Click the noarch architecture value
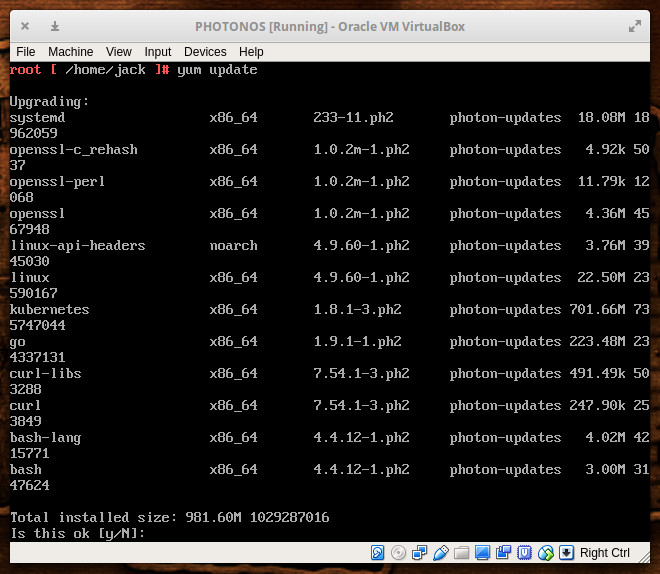Image resolution: width=660 pixels, height=574 pixels. coord(234,246)
